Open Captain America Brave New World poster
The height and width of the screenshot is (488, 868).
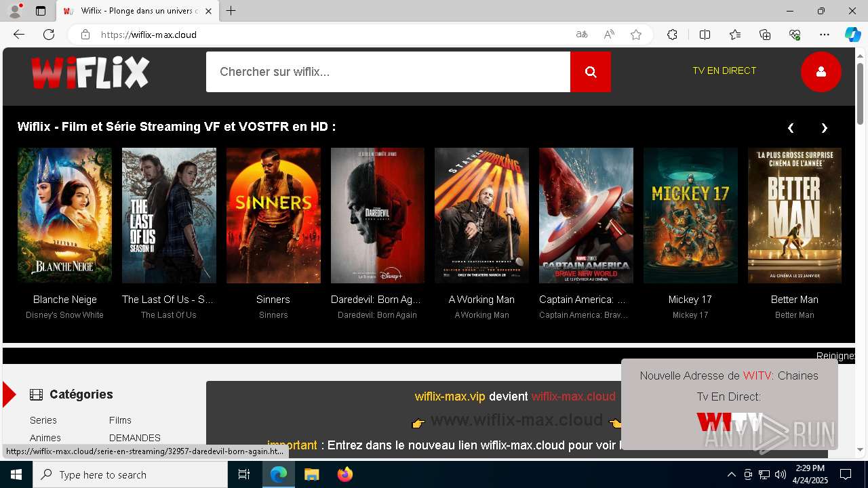(586, 216)
